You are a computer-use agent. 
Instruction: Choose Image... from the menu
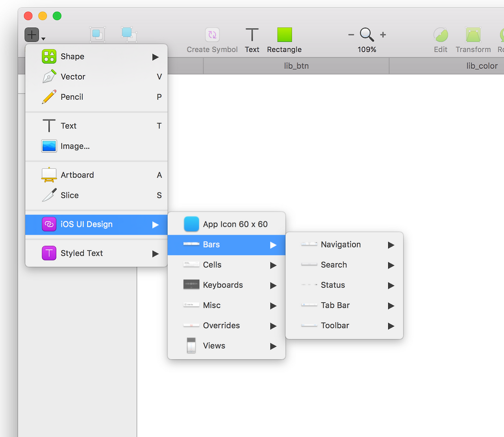click(96, 146)
